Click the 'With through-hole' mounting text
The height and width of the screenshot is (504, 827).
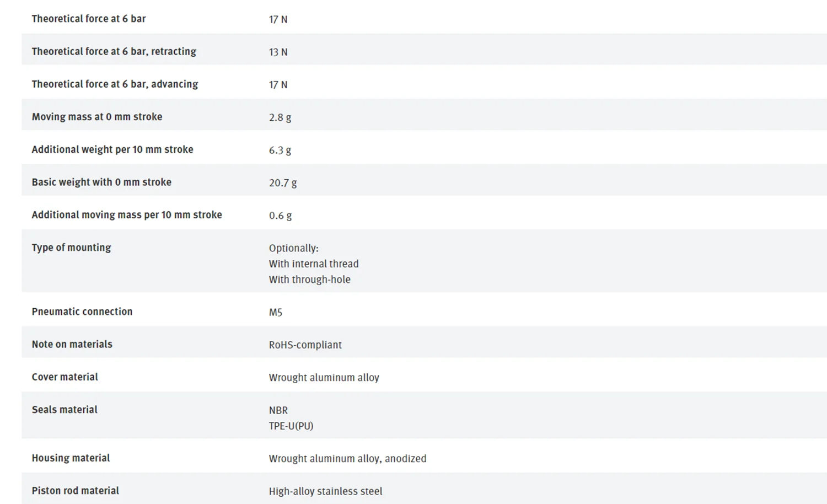click(309, 280)
